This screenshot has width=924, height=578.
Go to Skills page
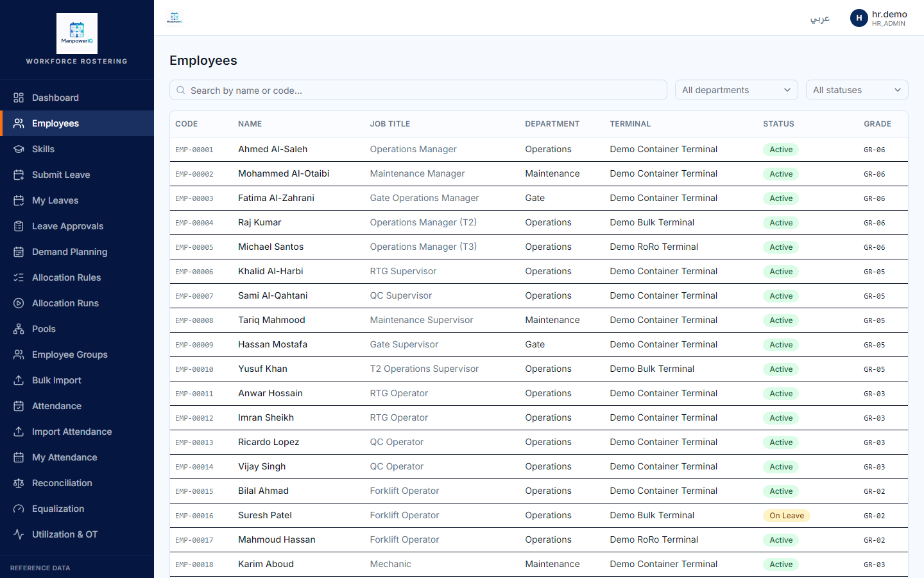point(77,149)
